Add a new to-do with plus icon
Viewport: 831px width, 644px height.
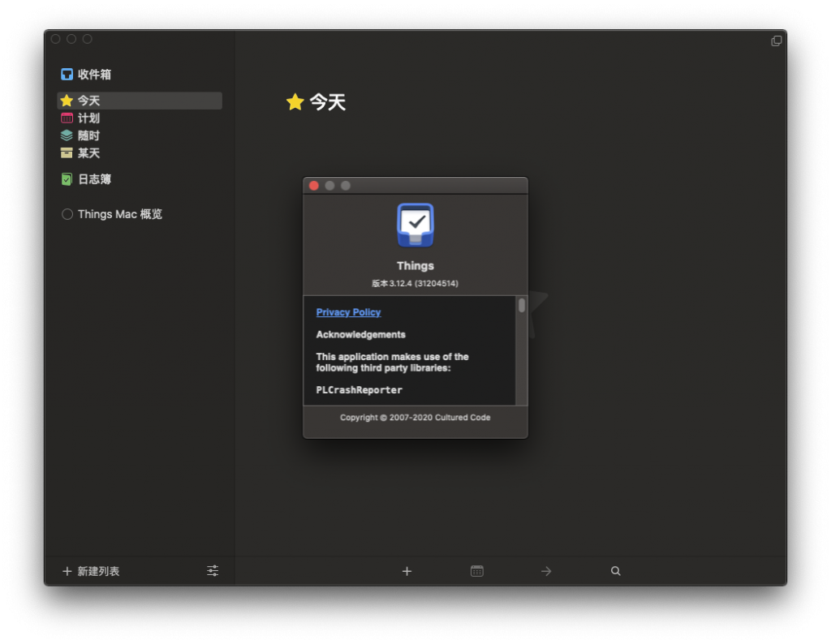coord(407,571)
